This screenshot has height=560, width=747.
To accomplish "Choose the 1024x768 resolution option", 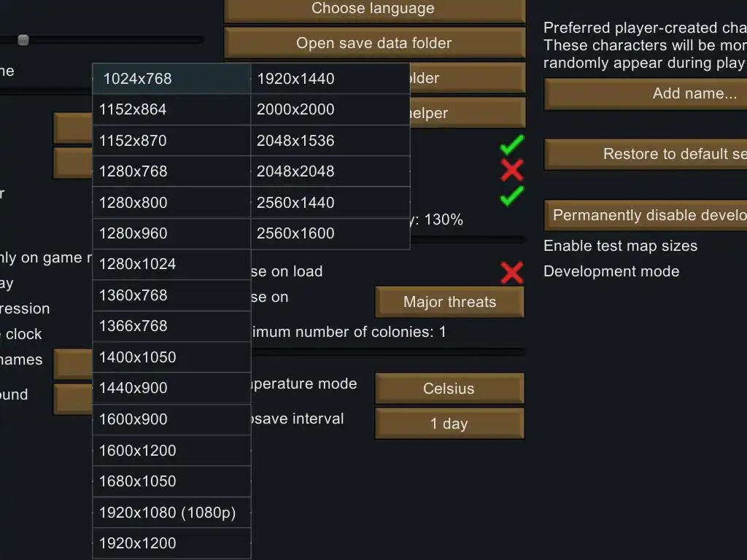I will click(x=171, y=79).
